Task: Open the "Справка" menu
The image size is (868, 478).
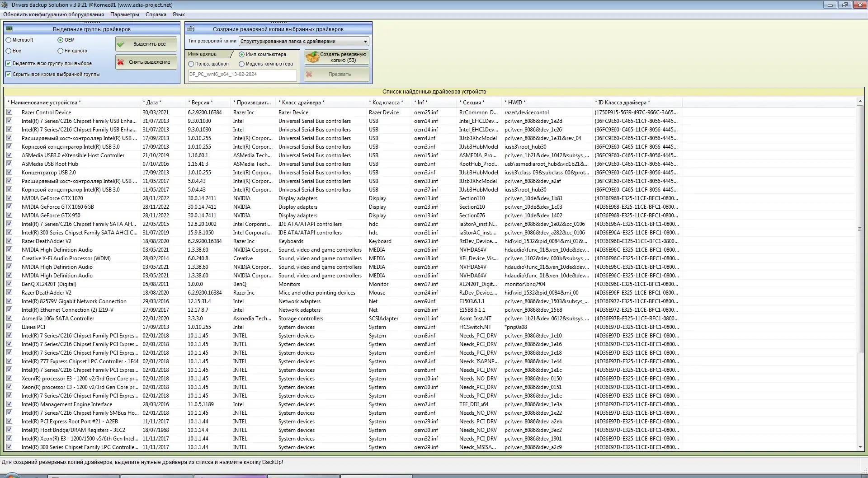Action: [x=156, y=14]
